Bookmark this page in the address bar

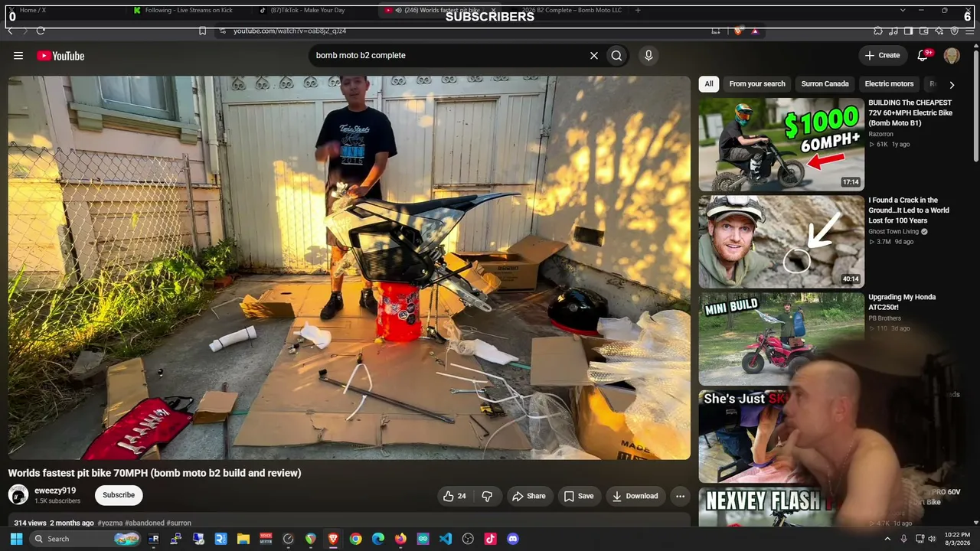[202, 31]
